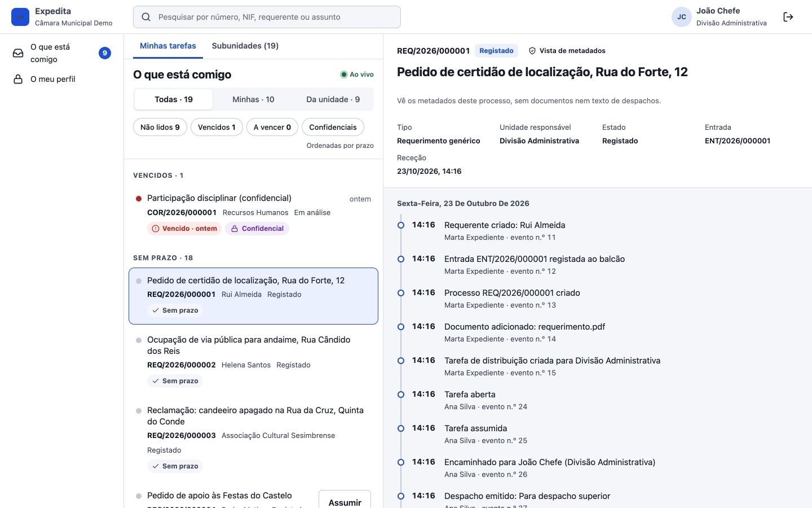Click the logout icon
This screenshot has width=812, height=508.
click(788, 17)
